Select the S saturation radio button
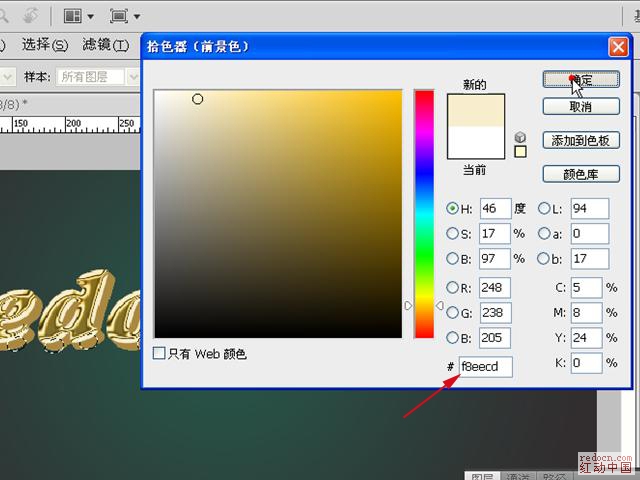The width and height of the screenshot is (640, 480). click(453, 234)
